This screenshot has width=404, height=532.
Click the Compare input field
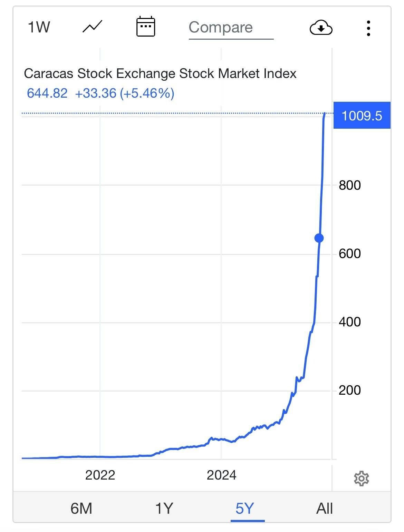point(231,28)
